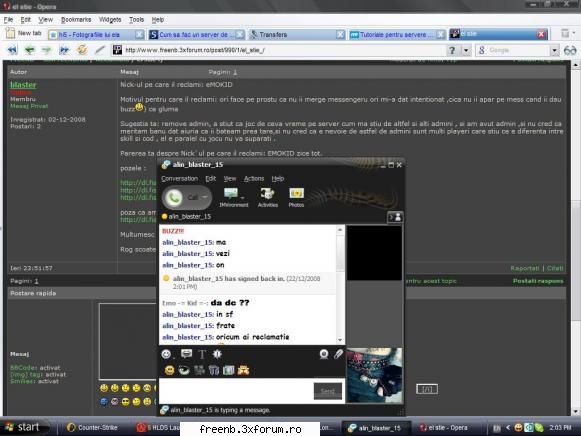Click the Call phone icon in messenger

pyautogui.click(x=174, y=197)
